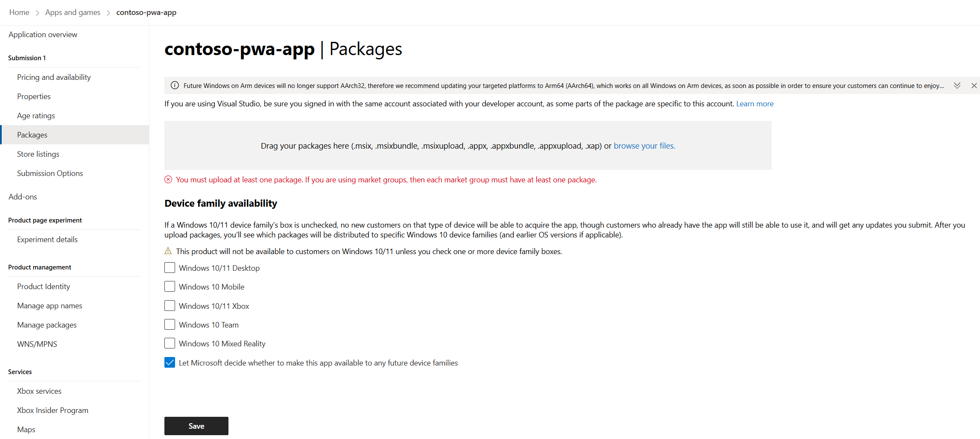Click the info icon in the Arm notice banner
The width and height of the screenshot is (980, 439).
(175, 85)
